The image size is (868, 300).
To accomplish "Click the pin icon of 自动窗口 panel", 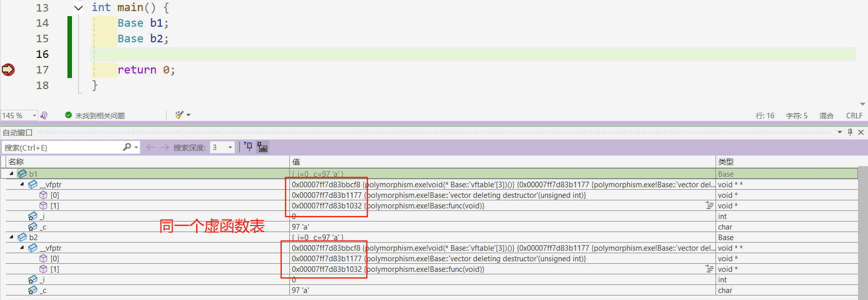I will point(850,132).
